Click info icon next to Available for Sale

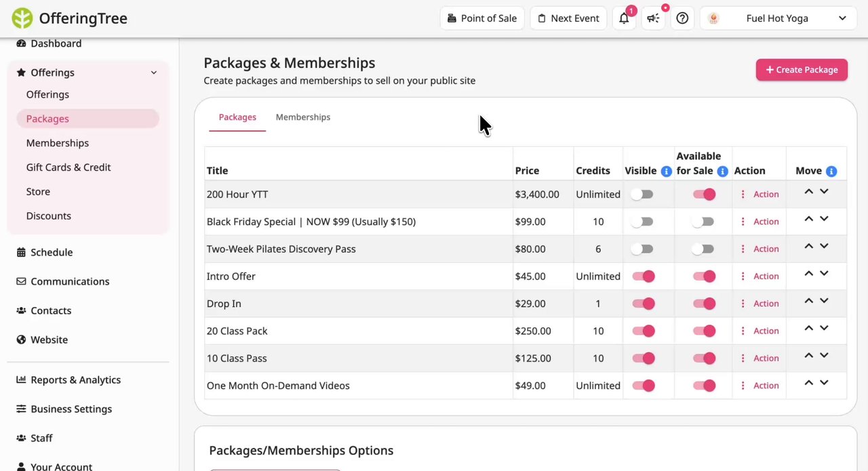pos(722,171)
